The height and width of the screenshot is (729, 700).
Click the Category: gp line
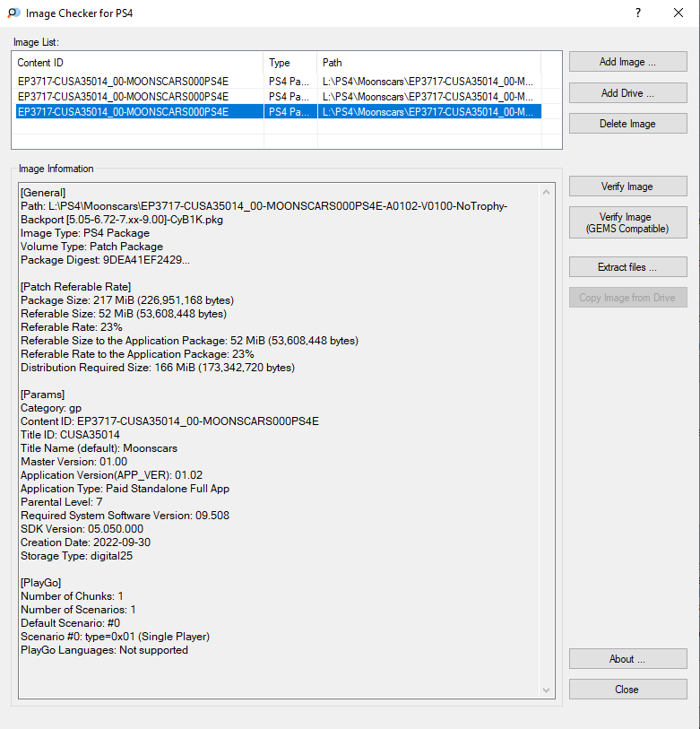point(51,408)
